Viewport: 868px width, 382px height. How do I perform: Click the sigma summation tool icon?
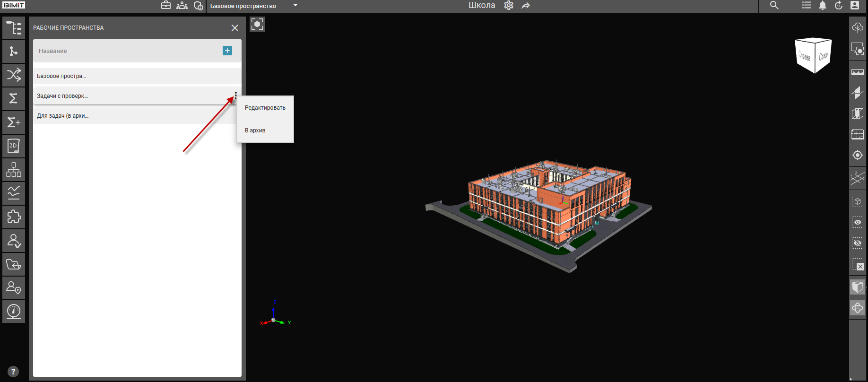point(14,98)
